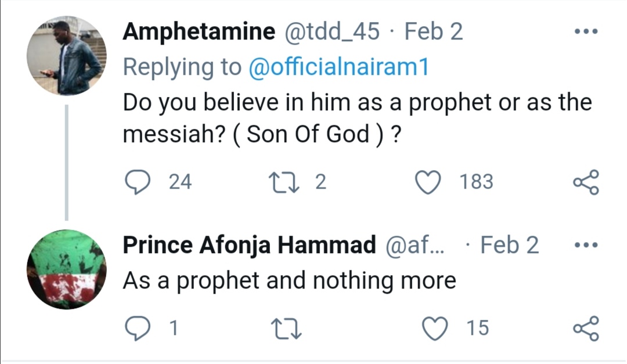Click the @tdd_45 handle
The width and height of the screenshot is (627, 364).
[x=331, y=32]
